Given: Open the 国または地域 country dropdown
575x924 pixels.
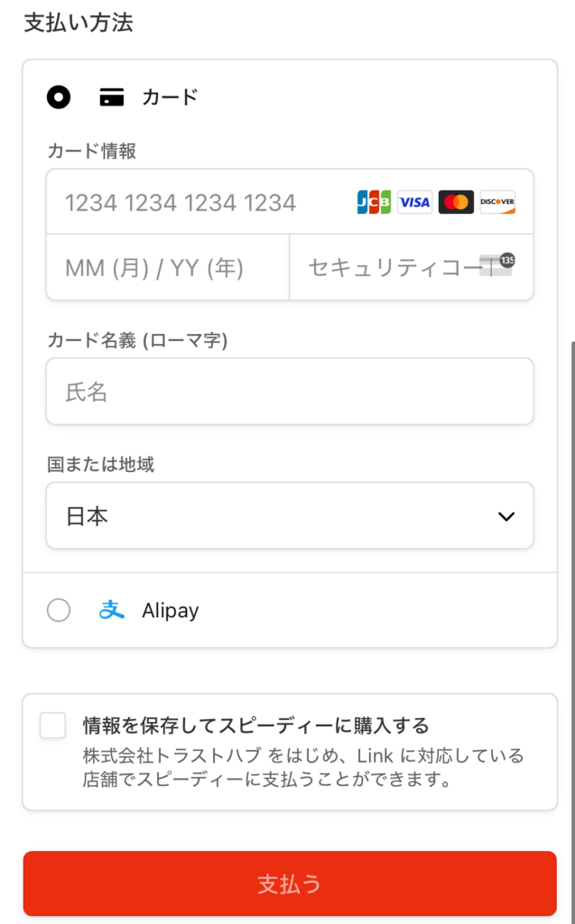Looking at the screenshot, I should [x=290, y=515].
